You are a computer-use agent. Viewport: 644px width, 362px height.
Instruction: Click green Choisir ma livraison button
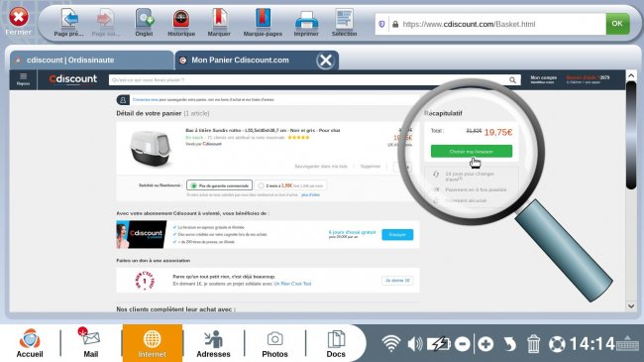click(471, 152)
